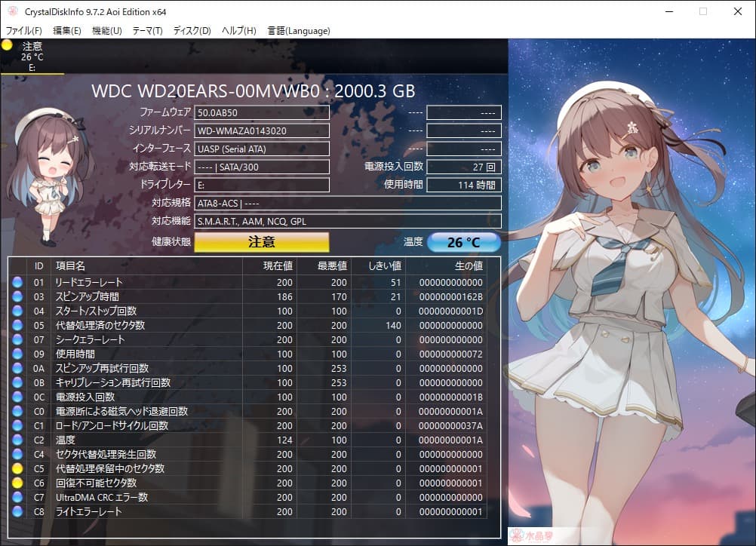Click the transfer mode field SATA/300
Viewport: 756px width, 546px height.
point(262,167)
